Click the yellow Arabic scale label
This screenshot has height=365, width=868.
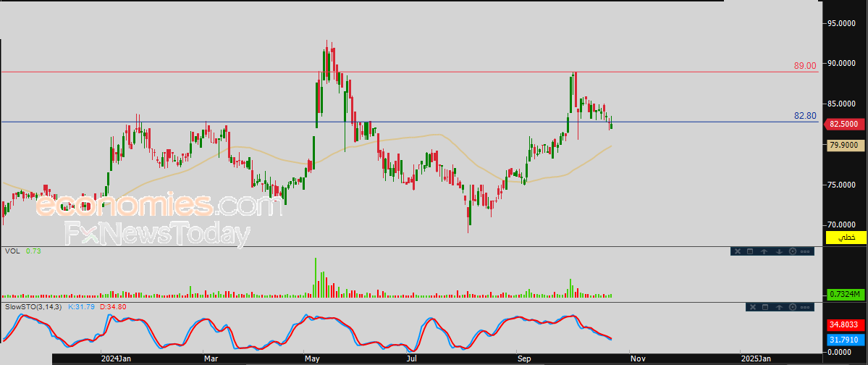coord(846,237)
